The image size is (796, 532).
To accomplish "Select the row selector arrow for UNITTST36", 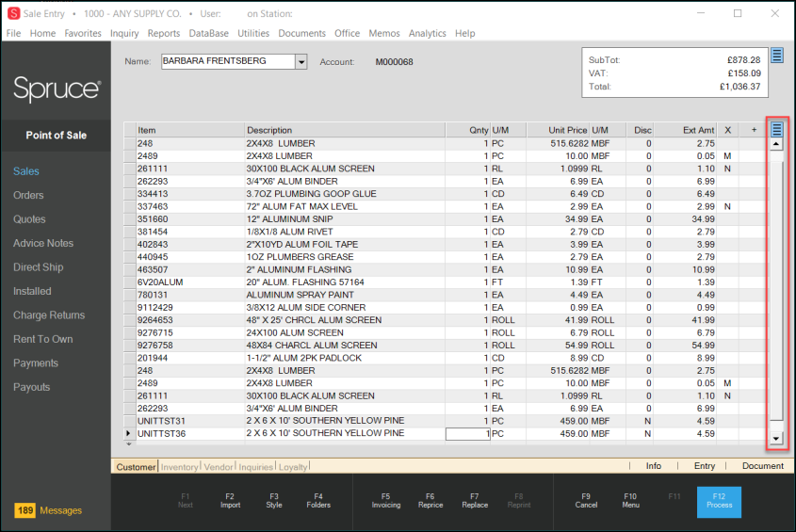I will click(129, 433).
